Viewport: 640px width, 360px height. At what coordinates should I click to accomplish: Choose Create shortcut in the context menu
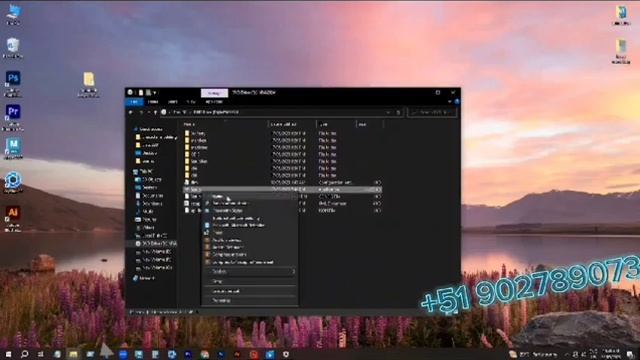250,291
